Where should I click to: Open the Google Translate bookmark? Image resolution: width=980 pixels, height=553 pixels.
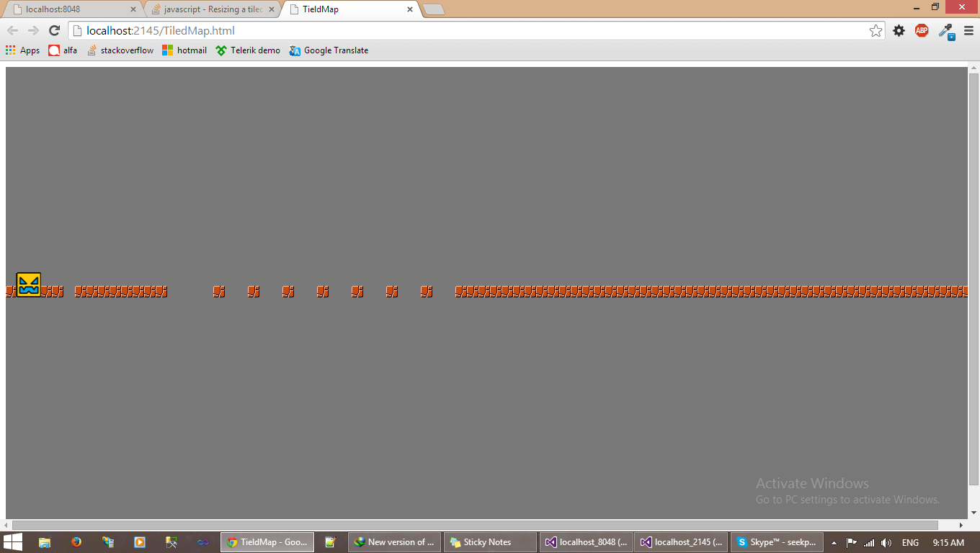coord(329,50)
